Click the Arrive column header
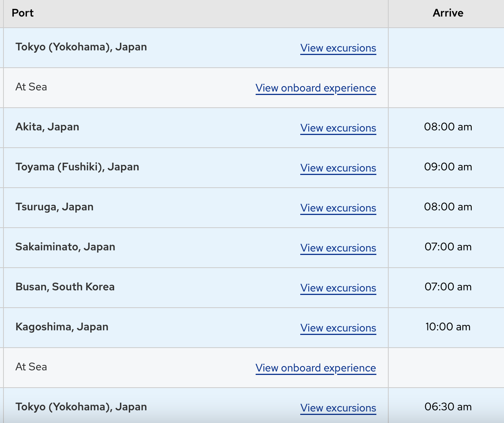504x423 pixels. pyautogui.click(x=448, y=13)
